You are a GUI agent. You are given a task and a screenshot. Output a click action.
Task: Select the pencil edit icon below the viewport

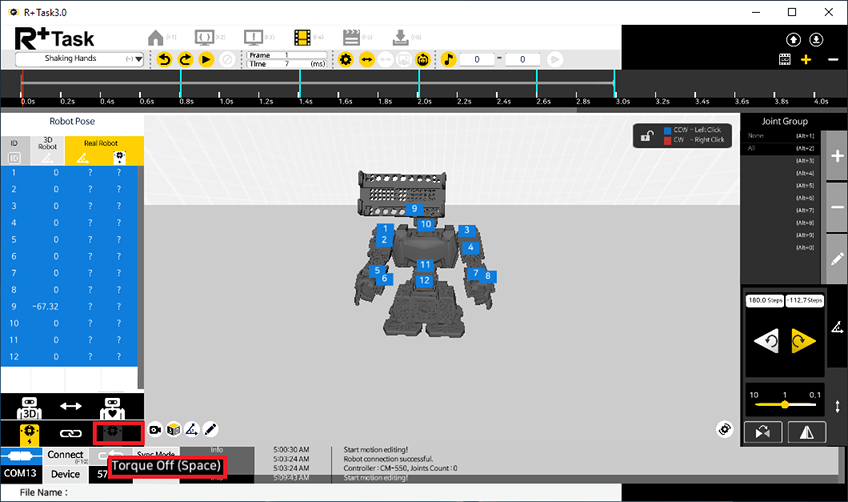pyautogui.click(x=211, y=429)
